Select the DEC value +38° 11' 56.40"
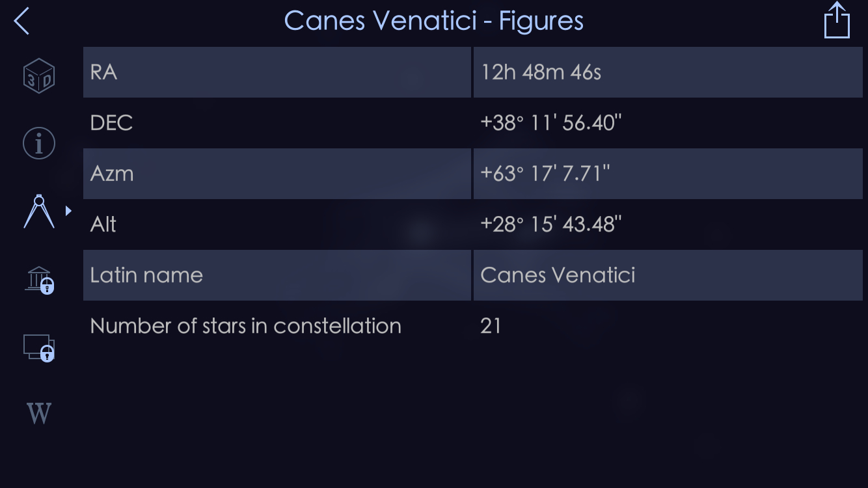 click(550, 123)
